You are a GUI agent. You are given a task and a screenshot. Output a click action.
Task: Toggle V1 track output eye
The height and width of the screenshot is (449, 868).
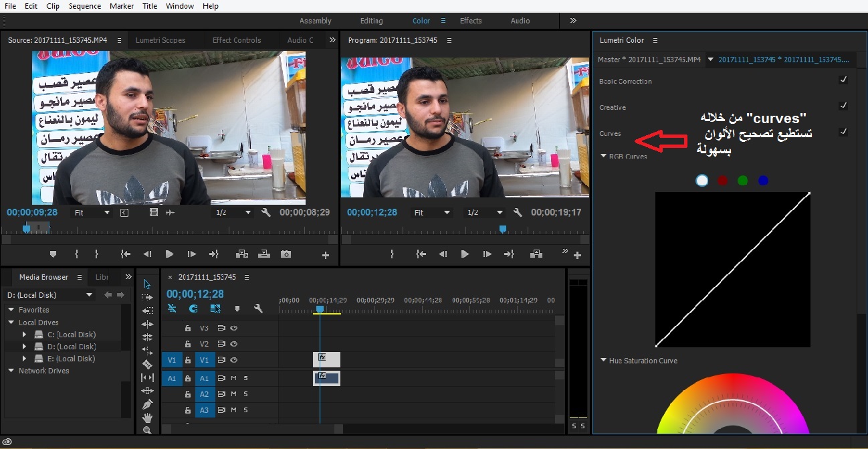(234, 360)
